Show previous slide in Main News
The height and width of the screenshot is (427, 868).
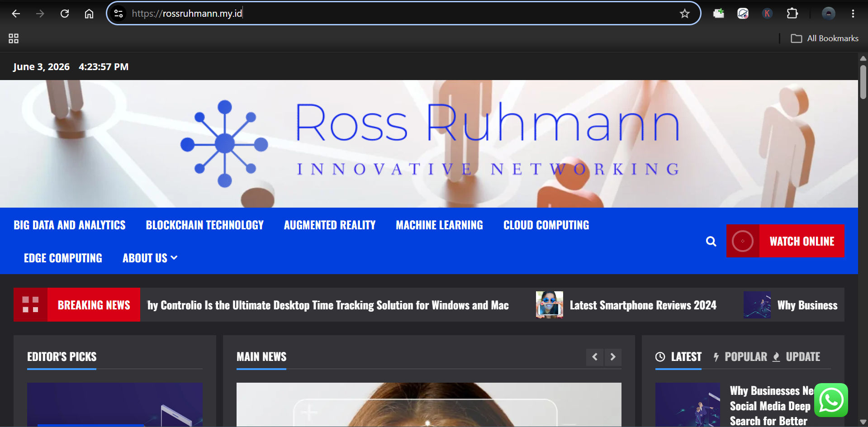595,357
